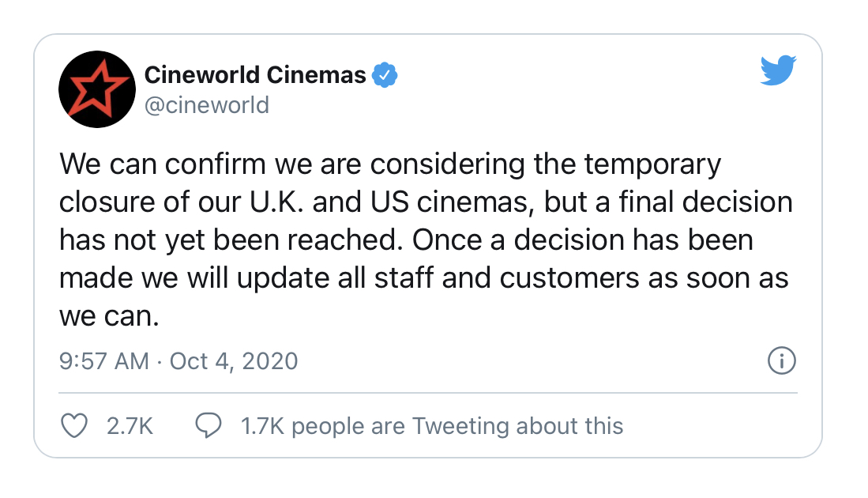Viewport: 868px width, 498px height.
Task: Click the final "we can." line of tweet
Action: click(110, 316)
